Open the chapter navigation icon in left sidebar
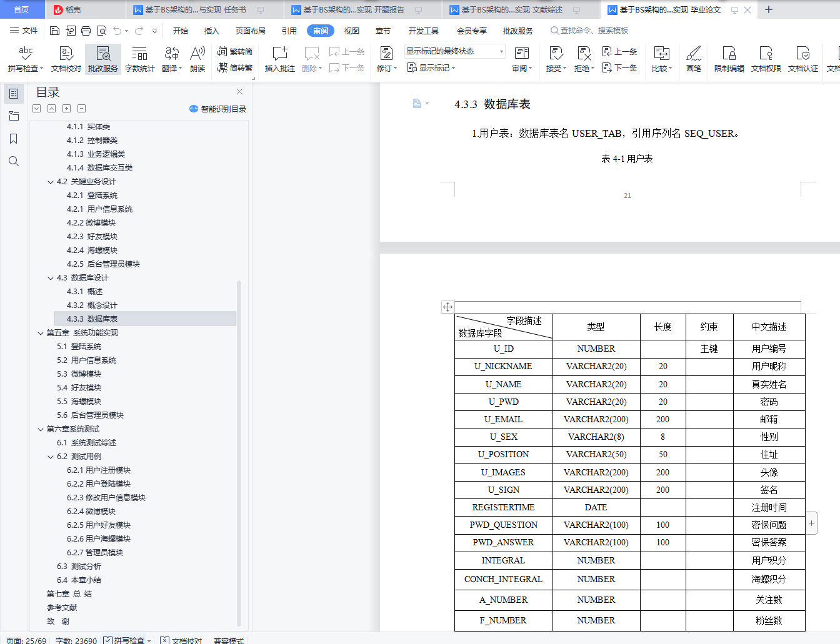 (14, 116)
